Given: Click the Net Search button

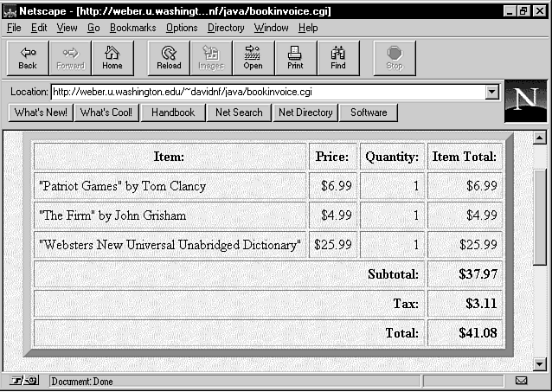Looking at the screenshot, I should [239, 112].
